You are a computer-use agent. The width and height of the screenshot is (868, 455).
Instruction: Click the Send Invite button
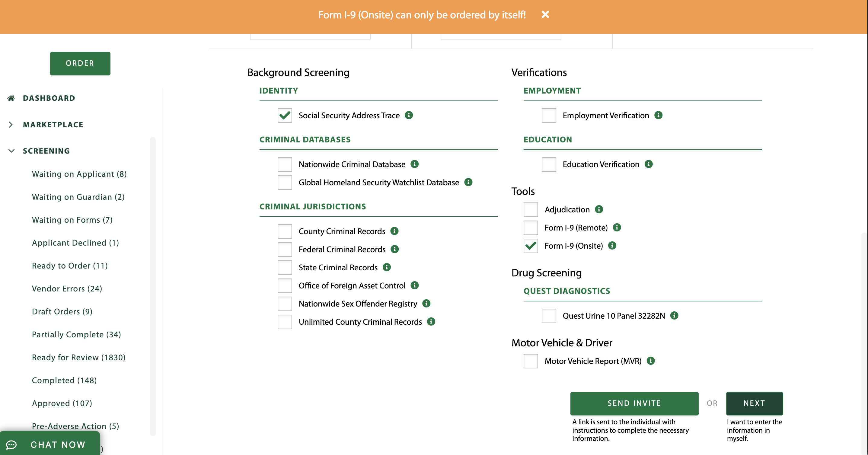coord(634,403)
